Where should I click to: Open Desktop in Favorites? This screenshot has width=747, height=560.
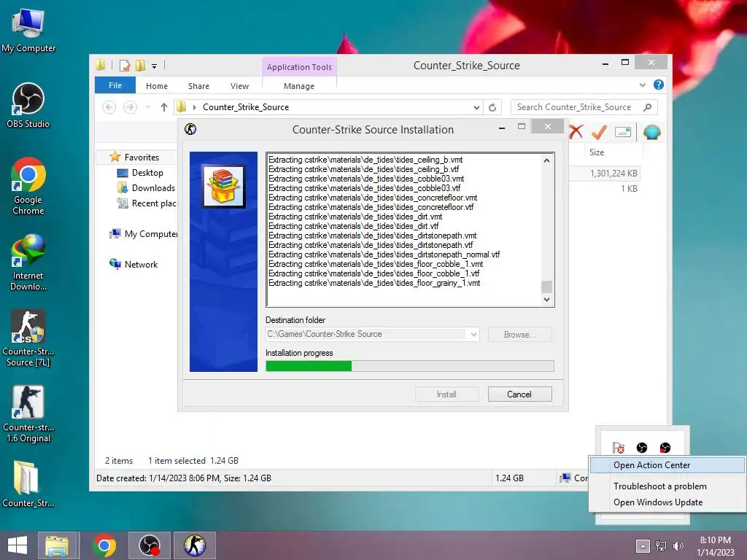coord(140,172)
